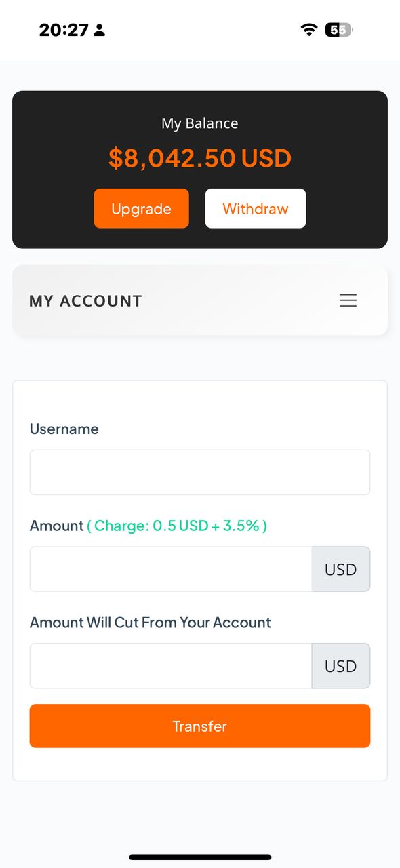Viewport: 400px width, 868px height.
Task: Tap the home indicator bar at the bottom
Action: (x=200, y=857)
